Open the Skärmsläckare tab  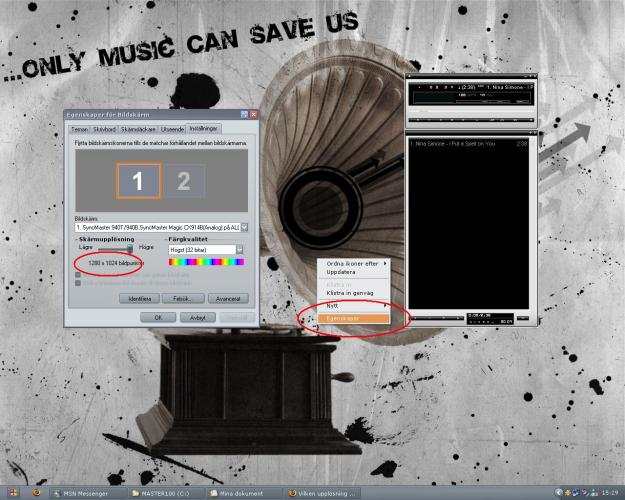point(138,129)
